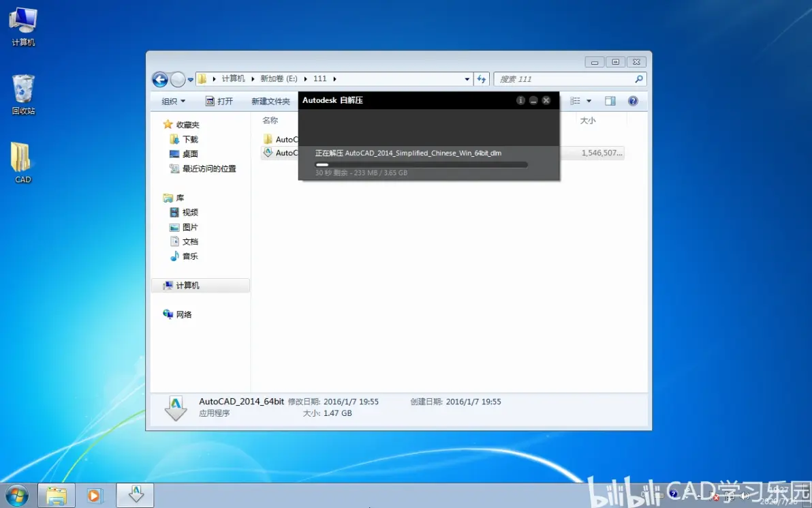Viewport: 812px width, 508px height.
Task: Click the 搜索 111 search box
Action: (570, 79)
